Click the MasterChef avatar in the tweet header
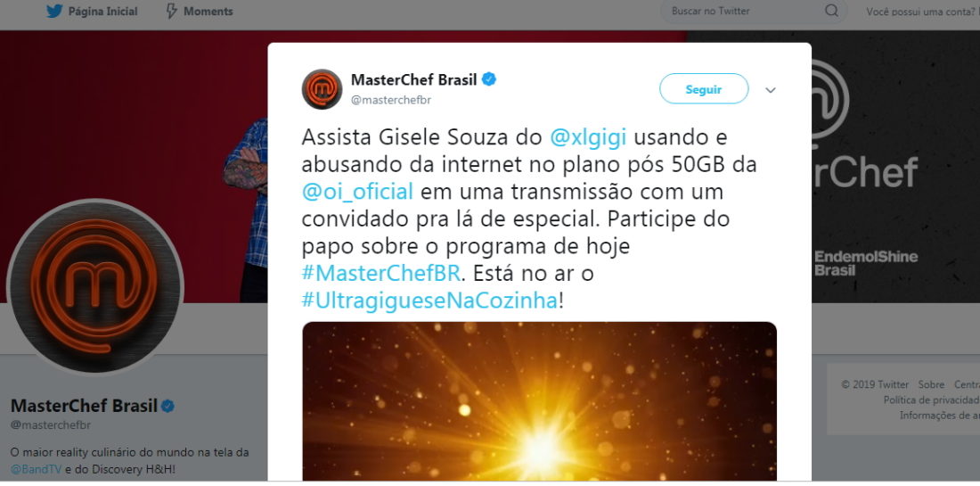This screenshot has width=980, height=486. [322, 89]
